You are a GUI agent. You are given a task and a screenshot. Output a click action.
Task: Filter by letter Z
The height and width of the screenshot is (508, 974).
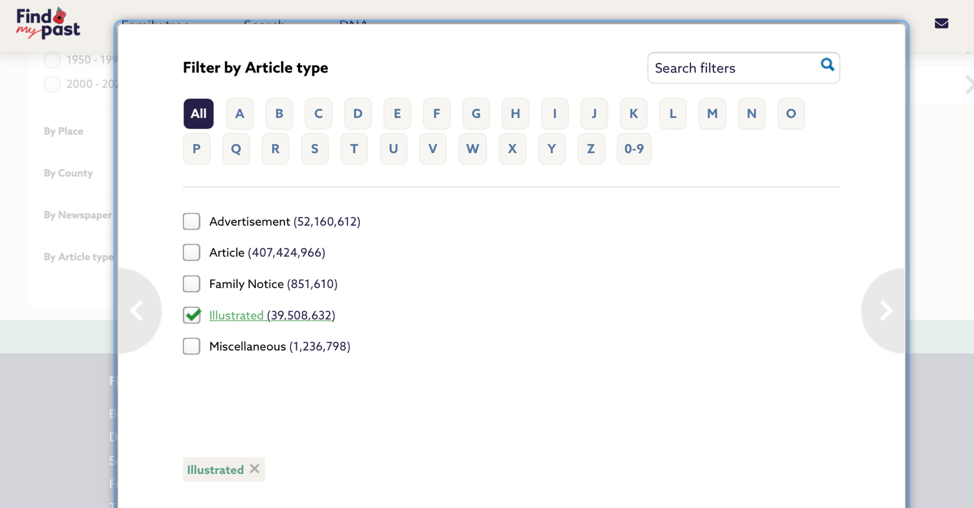(x=591, y=149)
